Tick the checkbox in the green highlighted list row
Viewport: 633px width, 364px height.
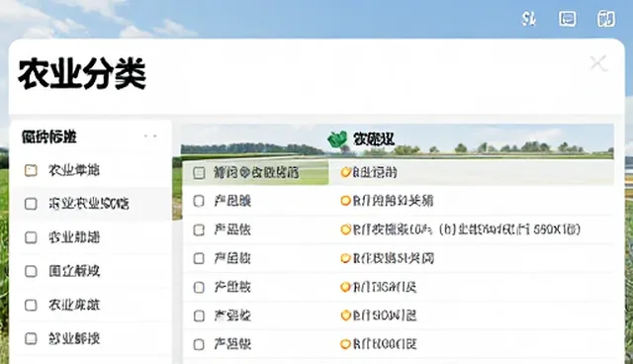[x=199, y=173]
